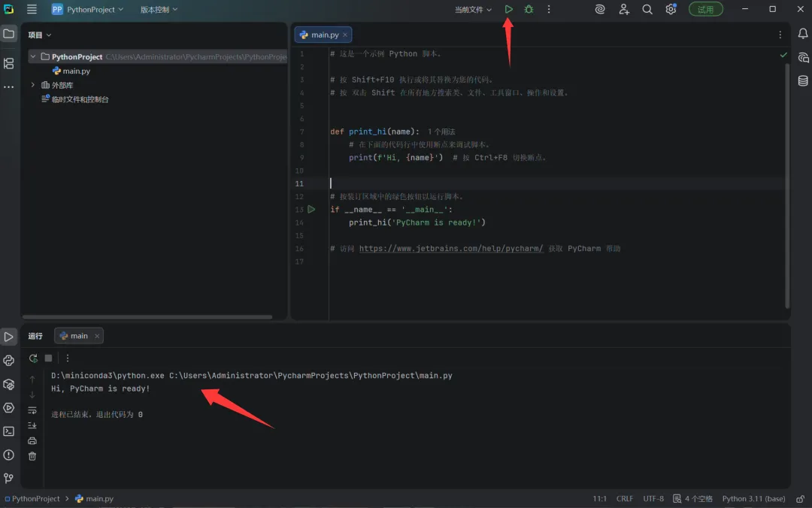812x508 pixels.
Task: Open Services tool window icon
Action: point(9,407)
